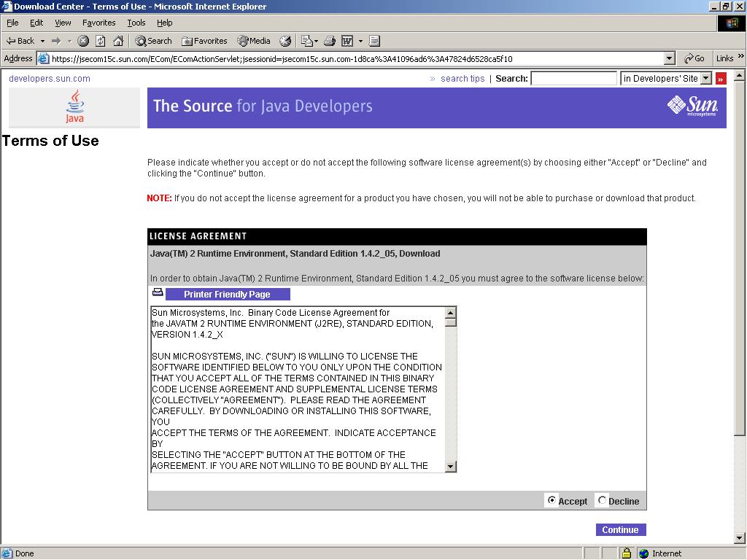
Task: Open the search tips link
Action: tap(462, 79)
